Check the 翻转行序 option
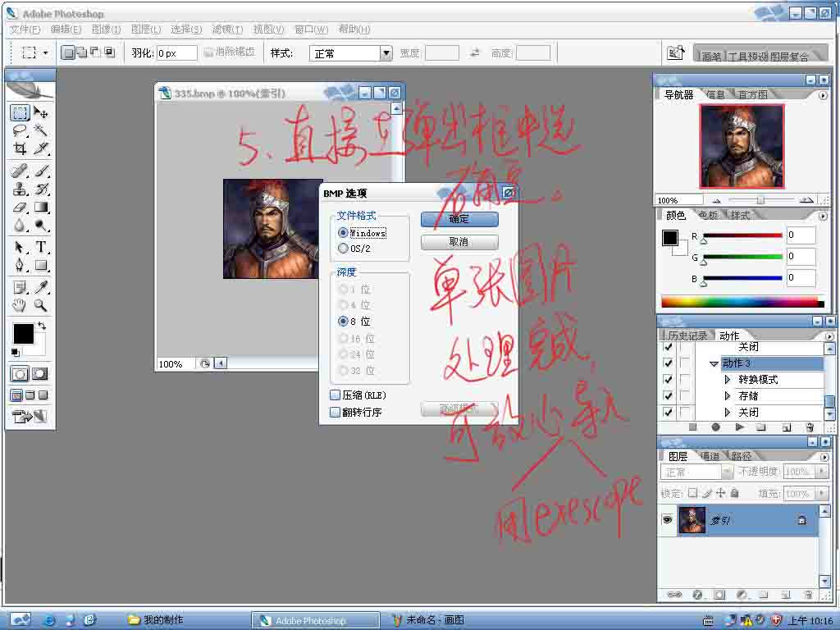The image size is (840, 630). click(335, 413)
